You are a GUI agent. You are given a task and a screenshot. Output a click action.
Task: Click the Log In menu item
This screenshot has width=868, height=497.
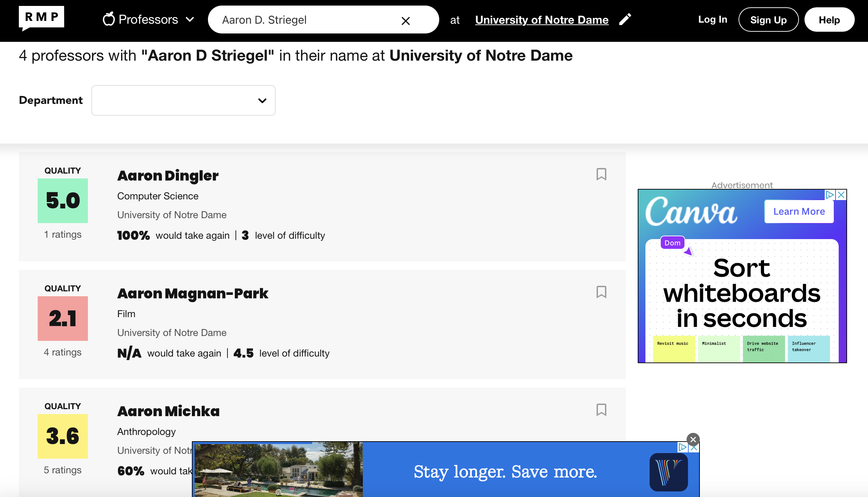click(x=712, y=20)
